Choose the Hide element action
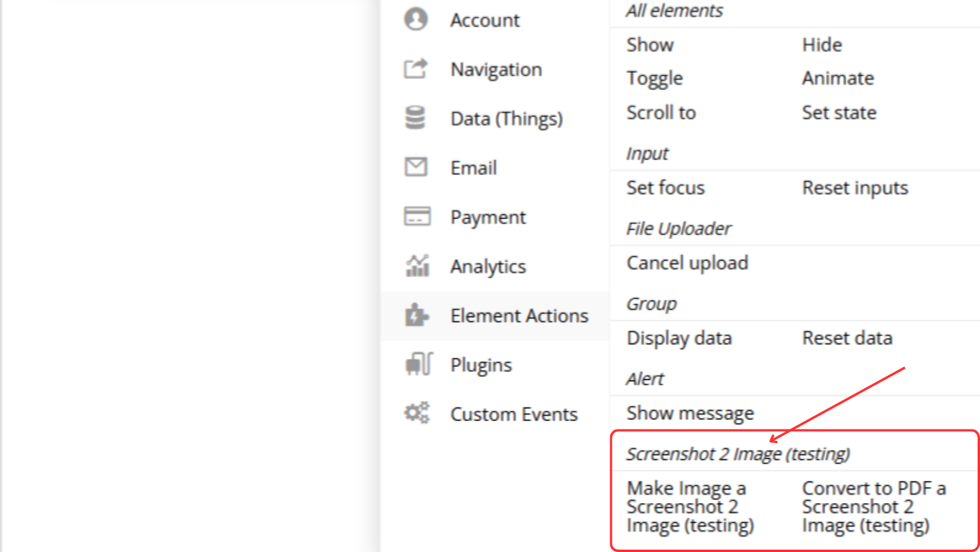This screenshot has height=552, width=980. tap(822, 45)
